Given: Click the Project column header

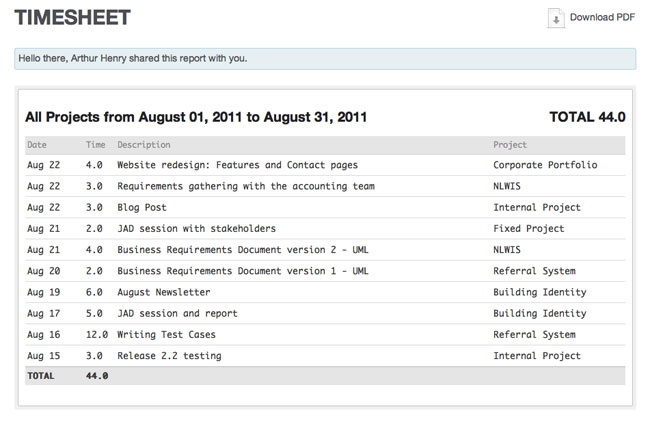Looking at the screenshot, I should [510, 145].
